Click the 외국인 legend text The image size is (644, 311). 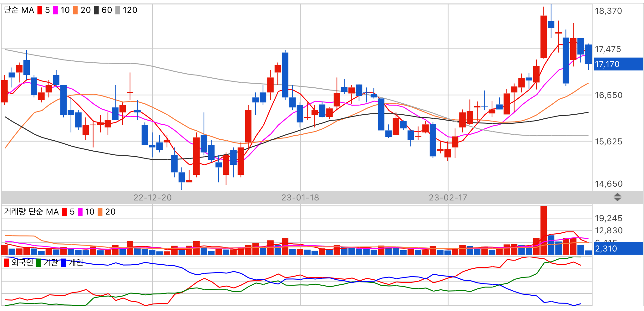pos(23,262)
